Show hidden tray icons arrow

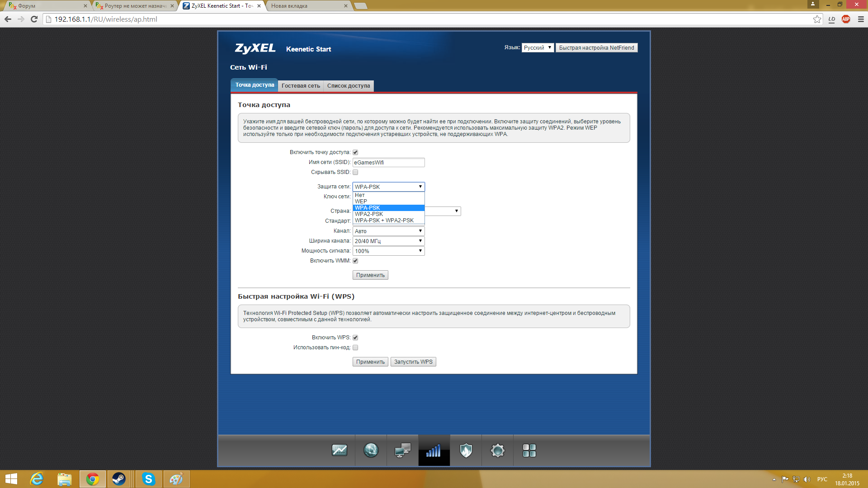pyautogui.click(x=774, y=479)
